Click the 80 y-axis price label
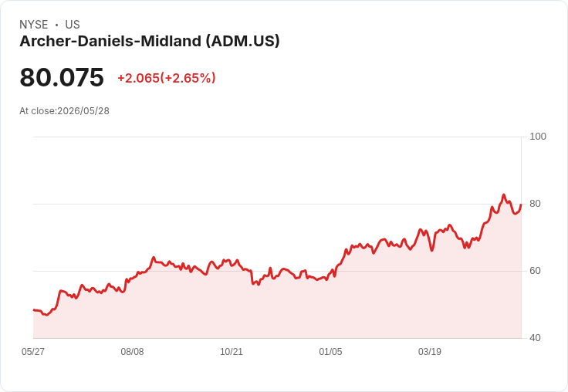568x392 pixels. coord(535,204)
